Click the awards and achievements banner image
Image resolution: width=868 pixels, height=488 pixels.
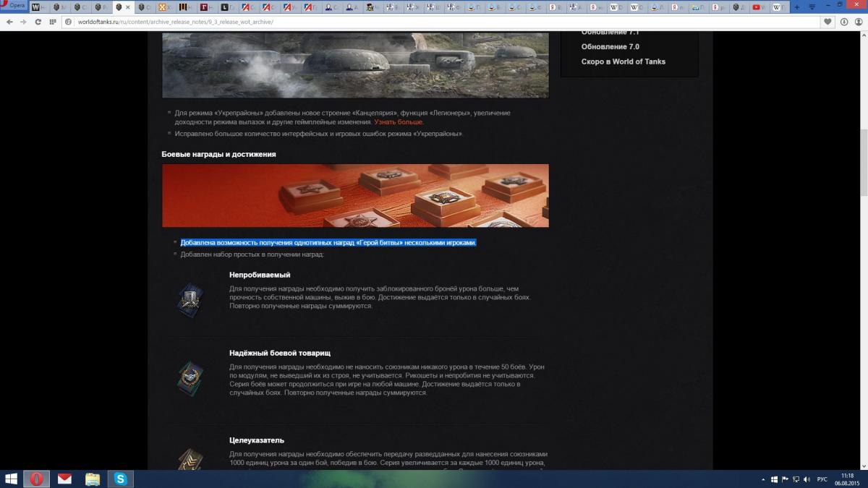(x=355, y=195)
